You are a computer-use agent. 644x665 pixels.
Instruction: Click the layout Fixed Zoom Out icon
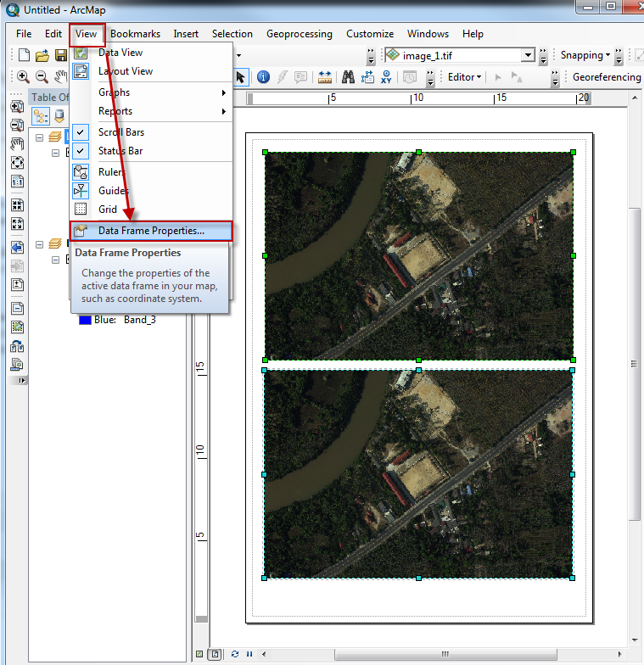(x=17, y=224)
